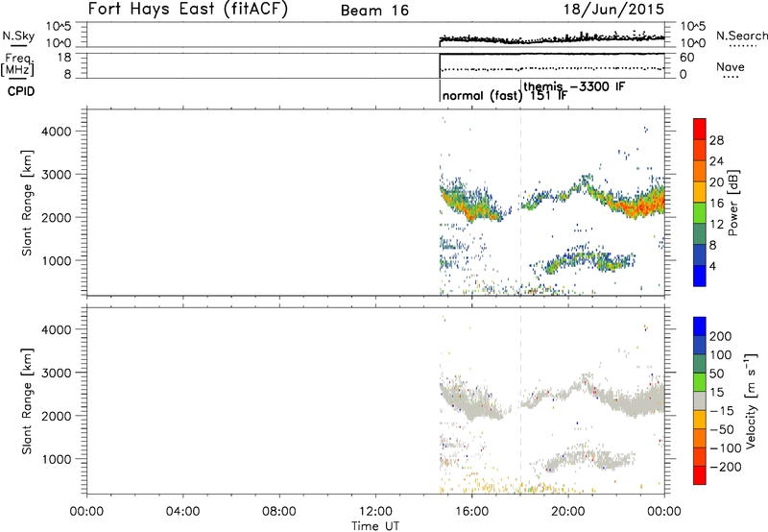Viewport: 768px width, 532px height.
Task: Select the normal (fast) 151 IF annotation
Action: coord(505,95)
